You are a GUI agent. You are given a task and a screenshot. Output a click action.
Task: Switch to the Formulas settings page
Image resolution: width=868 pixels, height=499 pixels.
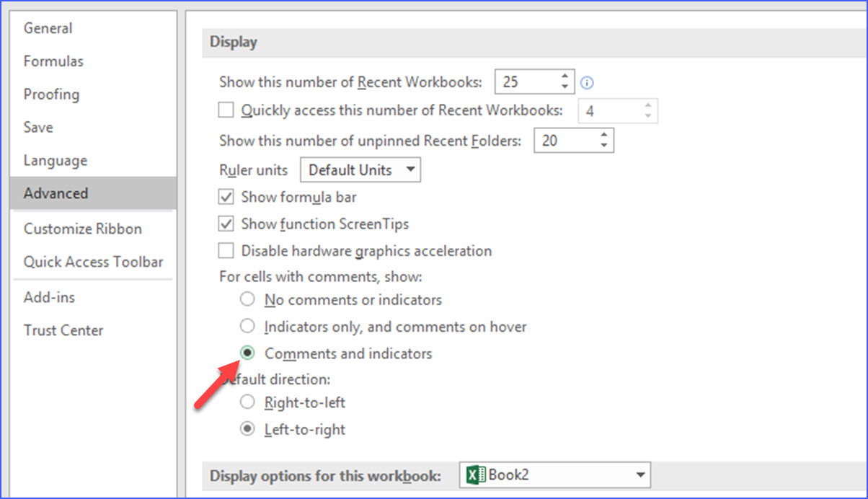tap(53, 61)
